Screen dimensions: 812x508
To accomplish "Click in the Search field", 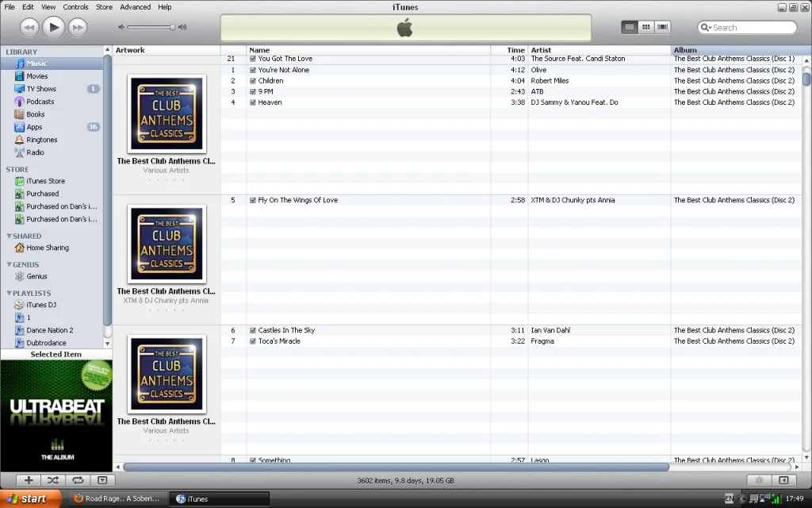I will [x=747, y=28].
